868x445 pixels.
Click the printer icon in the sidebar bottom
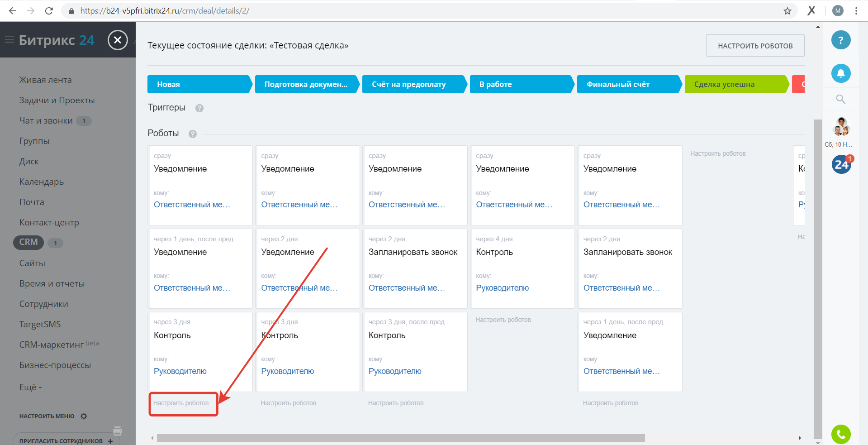118,431
